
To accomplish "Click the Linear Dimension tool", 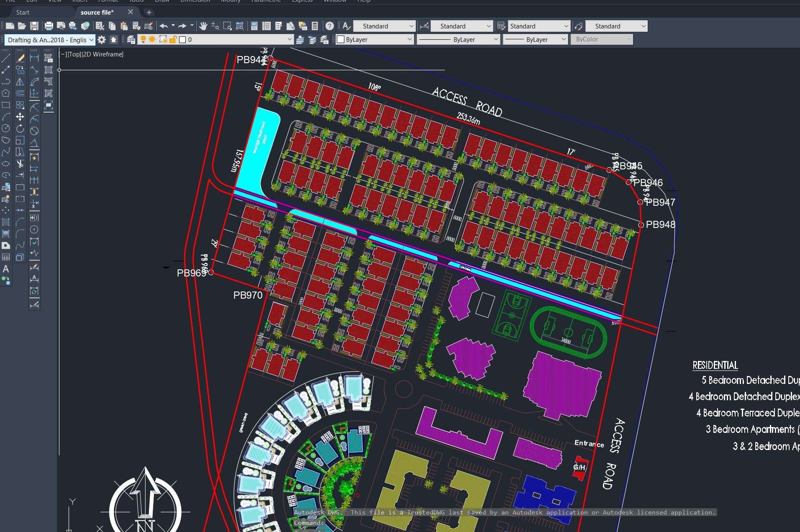I will (34, 58).
